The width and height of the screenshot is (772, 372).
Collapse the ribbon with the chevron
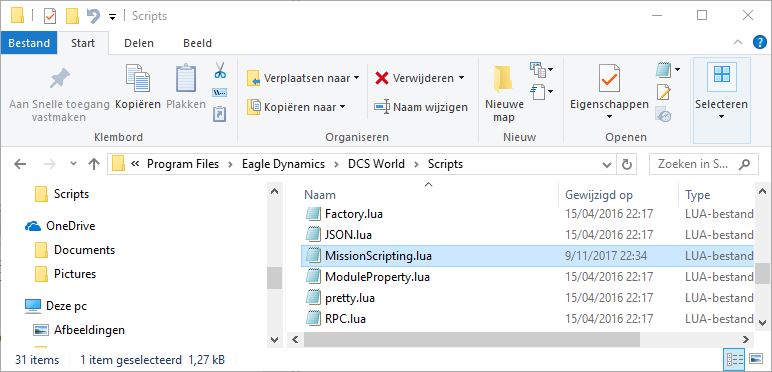tap(738, 43)
